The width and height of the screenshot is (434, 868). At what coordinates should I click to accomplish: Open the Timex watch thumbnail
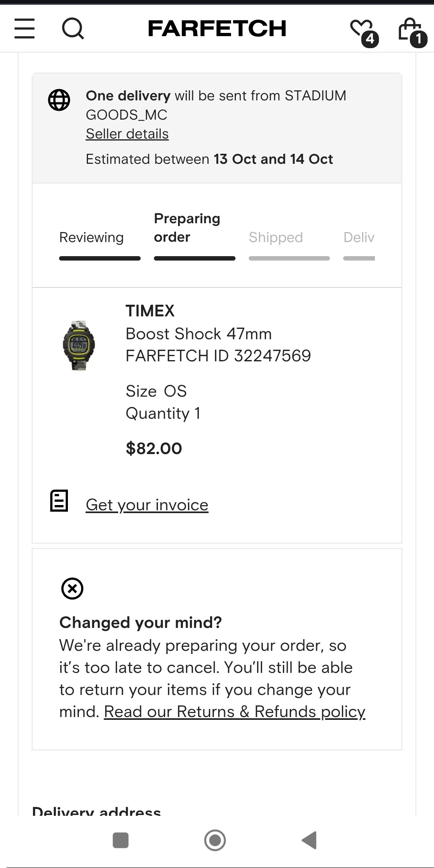click(79, 345)
